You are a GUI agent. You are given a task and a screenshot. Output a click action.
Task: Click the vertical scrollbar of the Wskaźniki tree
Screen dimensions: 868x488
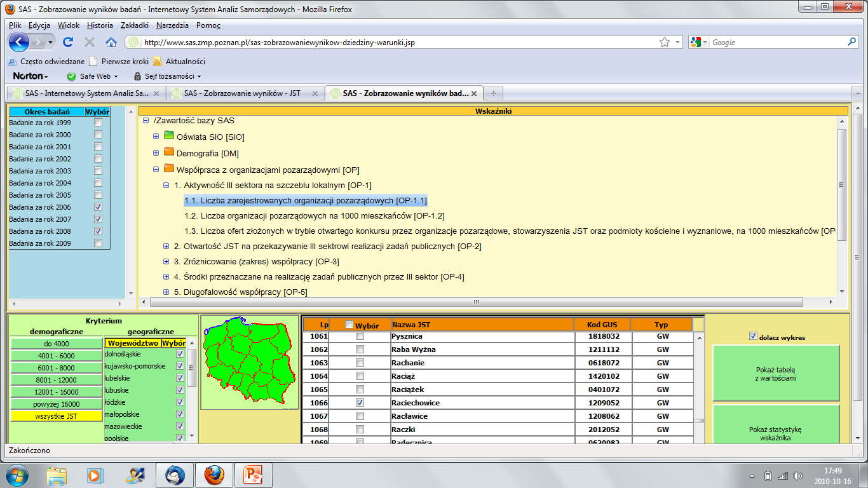coord(841,185)
